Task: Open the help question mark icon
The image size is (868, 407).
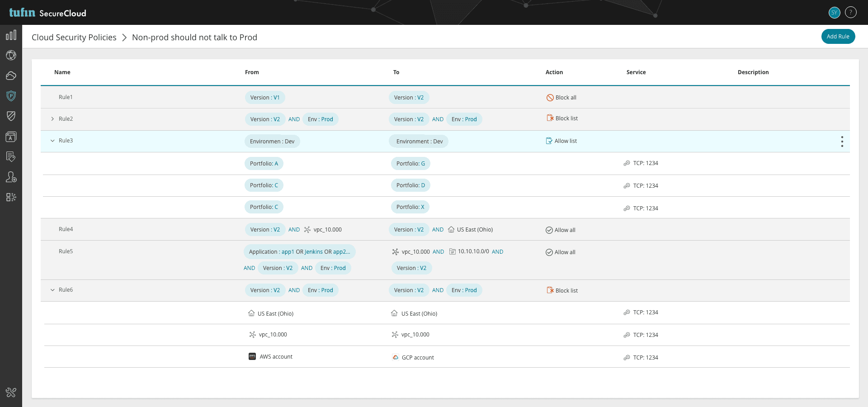Action: click(x=851, y=13)
